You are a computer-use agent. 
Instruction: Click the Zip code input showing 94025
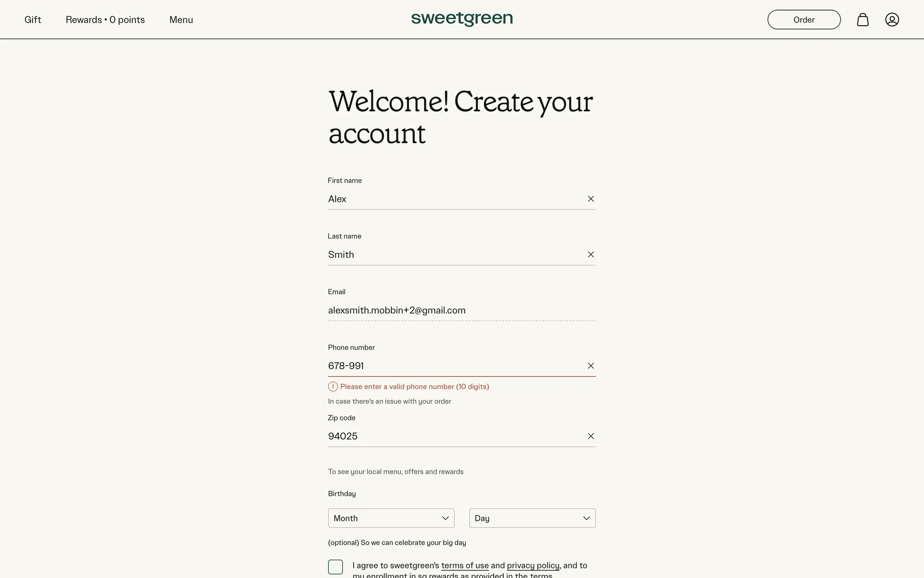[452, 436]
